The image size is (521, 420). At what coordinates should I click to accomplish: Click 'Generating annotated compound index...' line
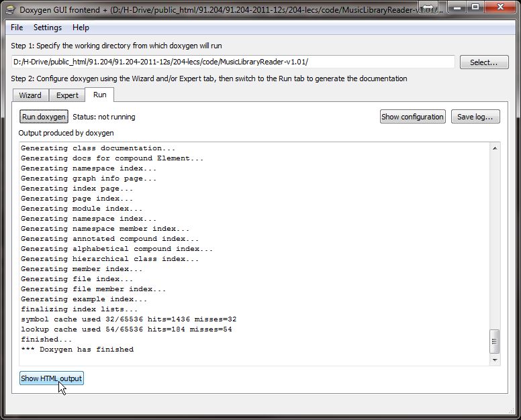coord(109,239)
